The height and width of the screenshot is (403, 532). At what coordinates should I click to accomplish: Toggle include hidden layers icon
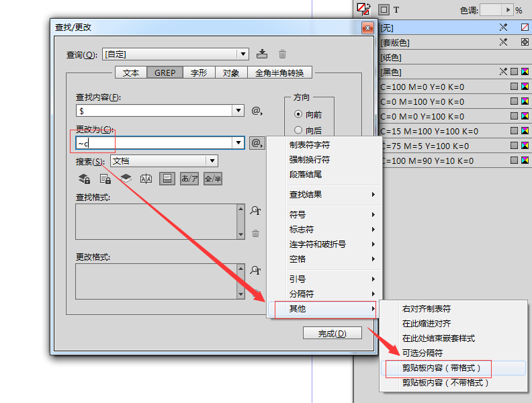pyautogui.click(x=126, y=179)
